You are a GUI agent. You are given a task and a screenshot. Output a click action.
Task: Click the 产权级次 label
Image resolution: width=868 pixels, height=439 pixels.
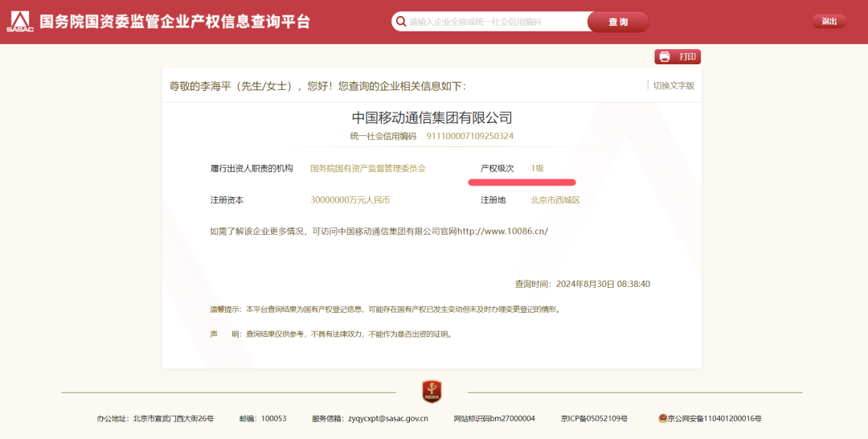pos(497,168)
